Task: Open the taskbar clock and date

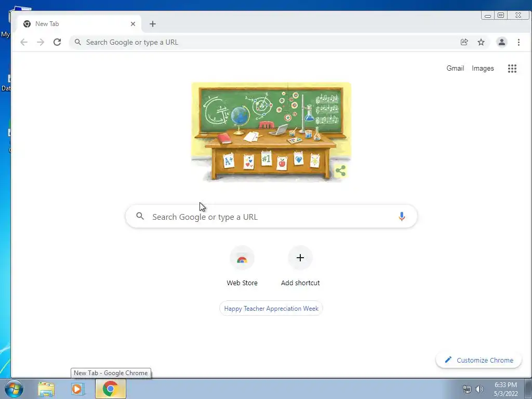Action: point(506,389)
